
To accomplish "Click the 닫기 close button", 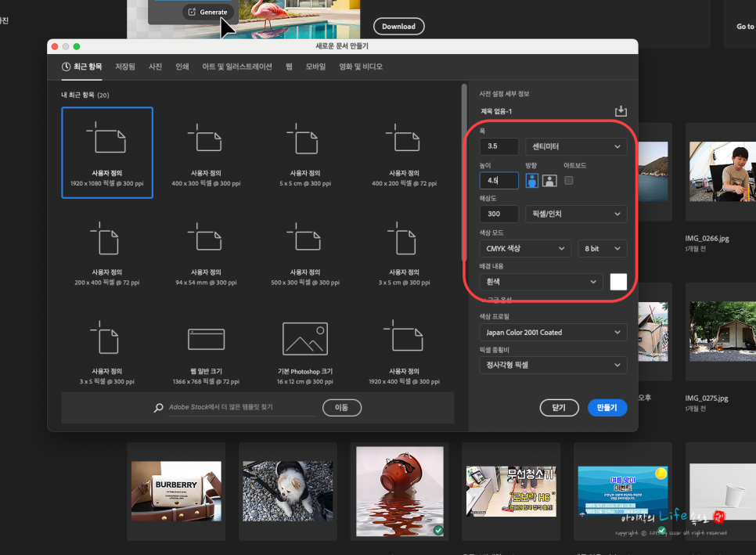I will click(559, 408).
